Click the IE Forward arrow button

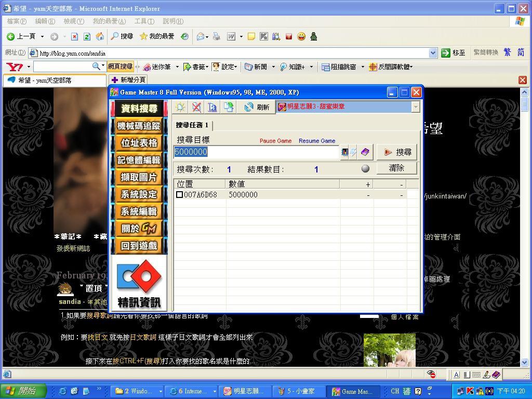click(54, 36)
